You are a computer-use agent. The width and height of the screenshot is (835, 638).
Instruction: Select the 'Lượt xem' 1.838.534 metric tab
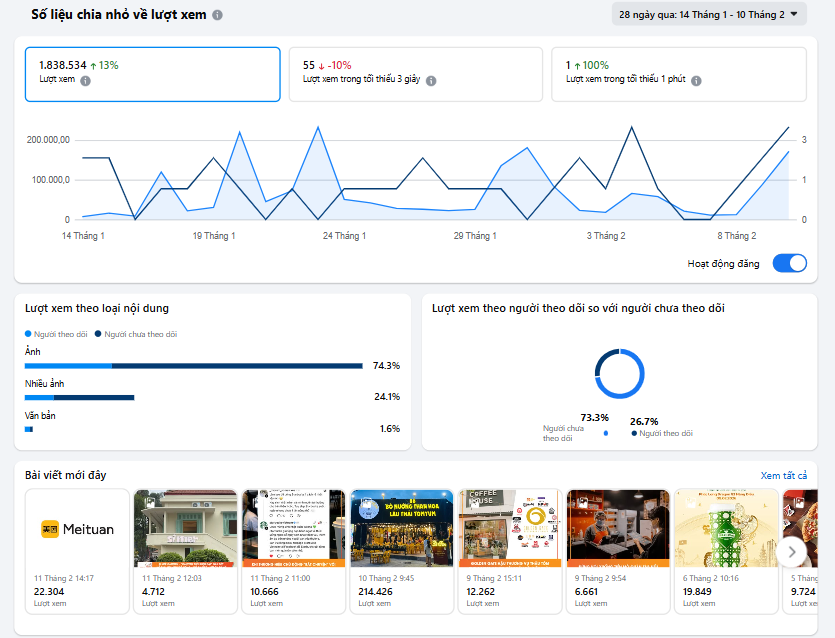coord(152,74)
